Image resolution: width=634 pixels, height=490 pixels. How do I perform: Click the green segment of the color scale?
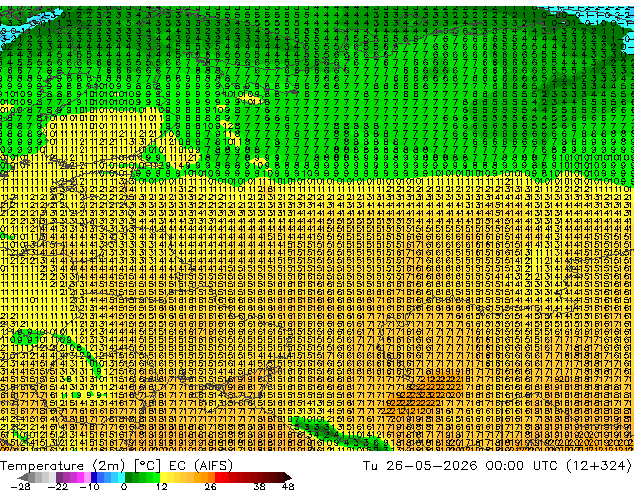[142, 477]
